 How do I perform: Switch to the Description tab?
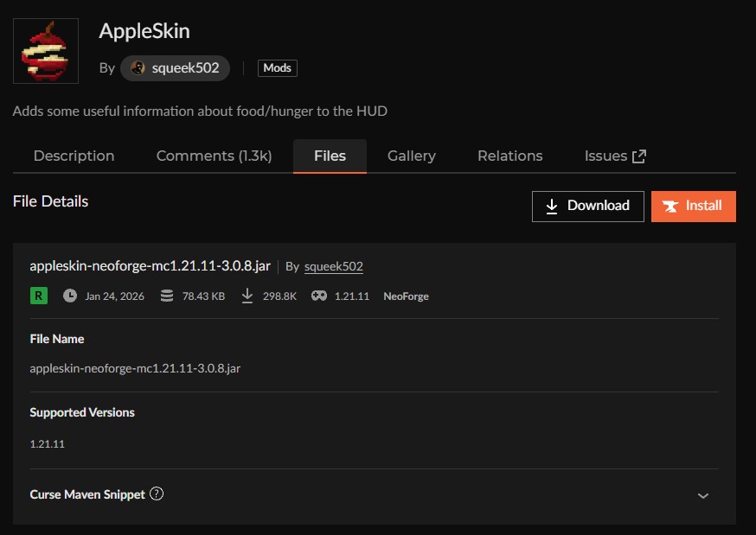(74, 156)
